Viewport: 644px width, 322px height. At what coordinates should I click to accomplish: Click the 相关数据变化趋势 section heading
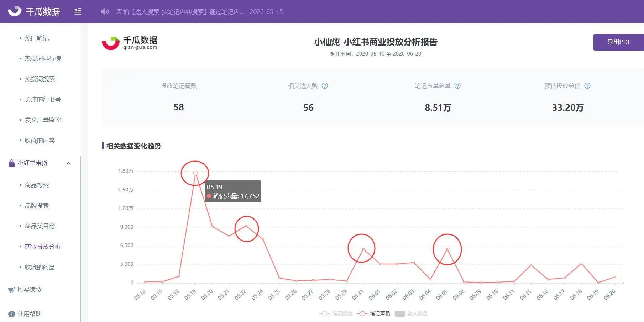(x=133, y=146)
